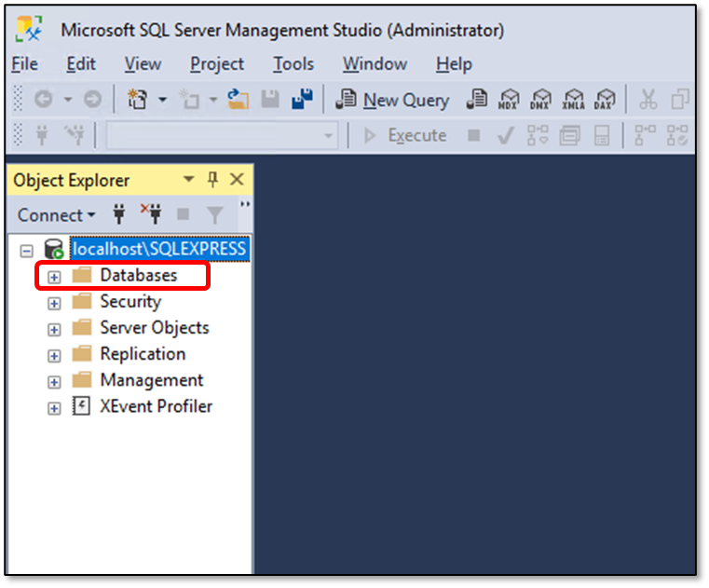Open a new DAX query
The image size is (709, 588).
coord(605,99)
